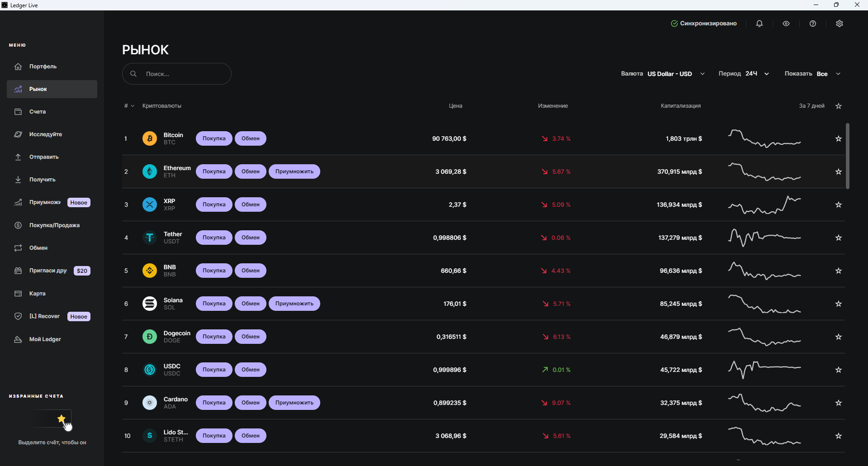Open help question mark icon
Screen dimensions: 868x466
pos(813,24)
